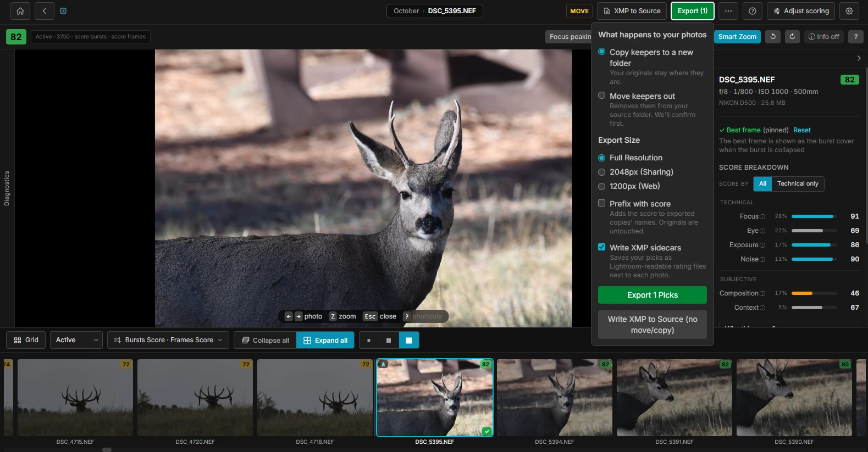Click the back arrow icon
Image resolution: width=868 pixels, height=452 pixels.
[45, 11]
